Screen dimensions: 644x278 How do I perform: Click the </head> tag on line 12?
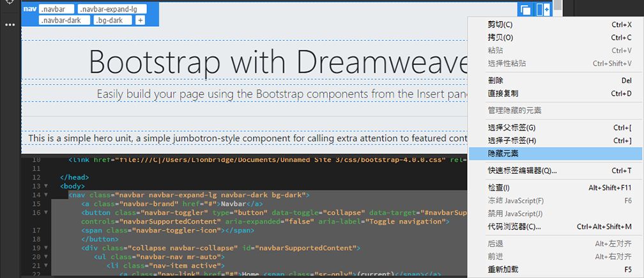[74, 178]
